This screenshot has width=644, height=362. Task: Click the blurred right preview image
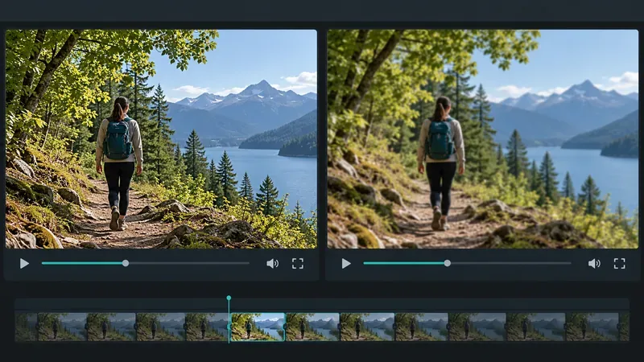coord(482,138)
